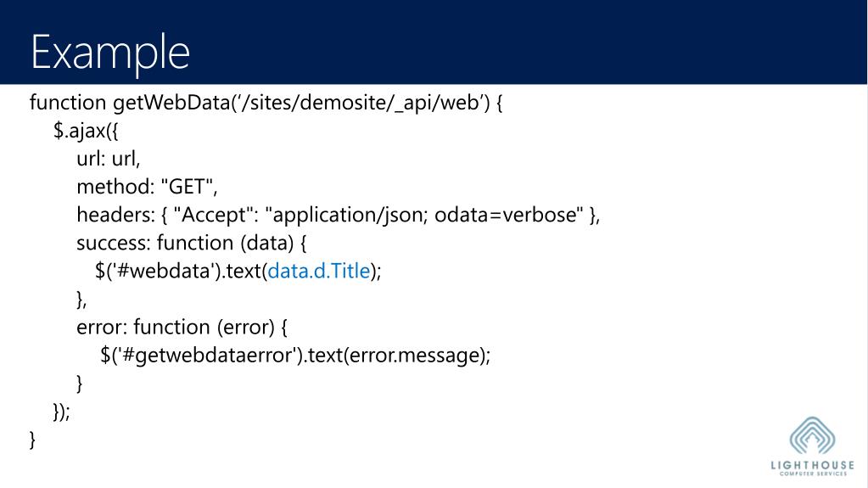Click the odata=verbose text
868x488 pixels.
pos(509,215)
